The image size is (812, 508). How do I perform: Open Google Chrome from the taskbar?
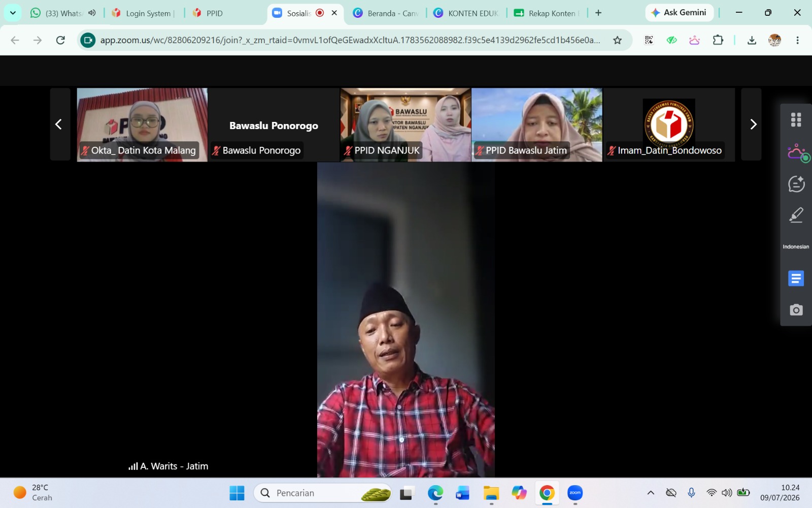pos(547,493)
